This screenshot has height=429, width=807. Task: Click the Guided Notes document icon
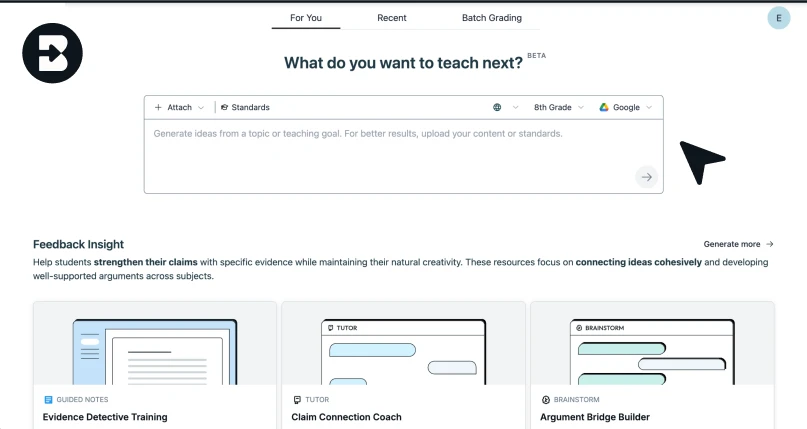48,400
